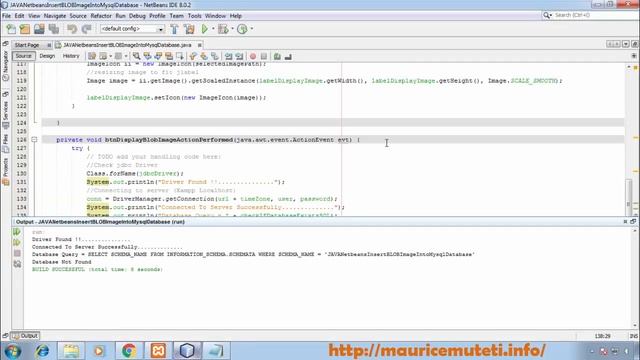Click Re-run with different parameters in Output panel
The height and width of the screenshot is (360, 640).
[17, 242]
